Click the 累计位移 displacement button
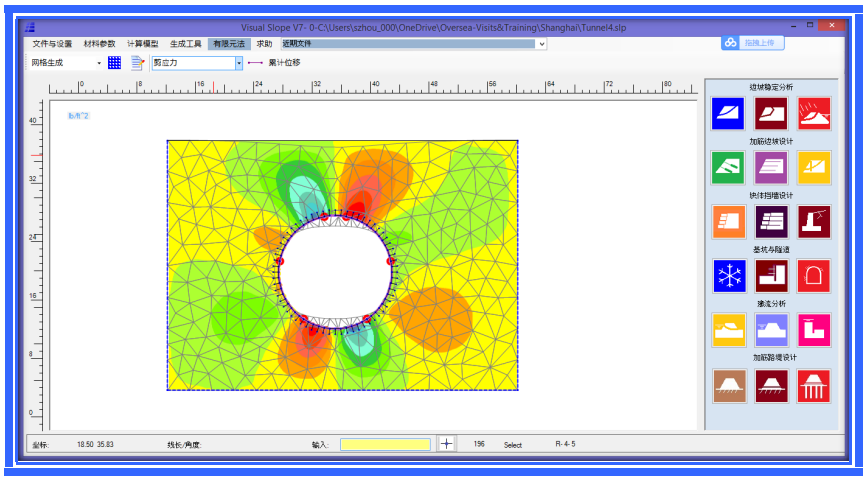 pyautogui.click(x=274, y=63)
